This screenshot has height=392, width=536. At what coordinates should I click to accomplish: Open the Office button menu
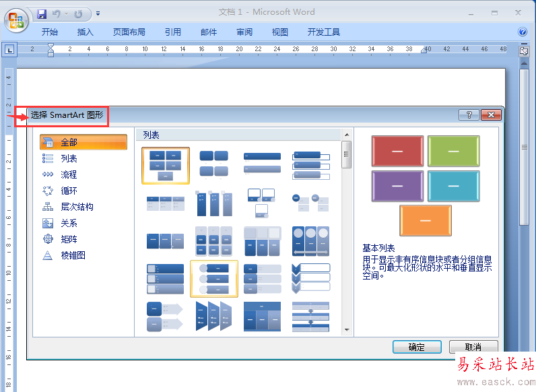point(16,20)
